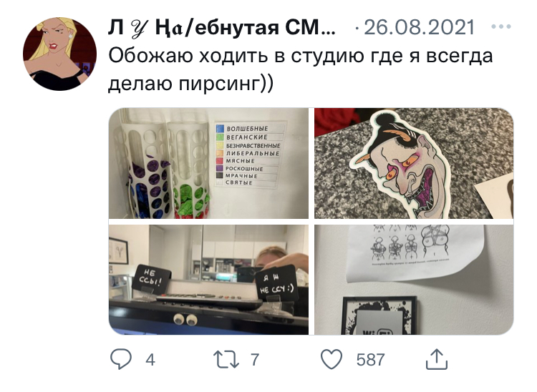View the wall drawings and WiFi photo
537x392 pixels.
coord(414,280)
